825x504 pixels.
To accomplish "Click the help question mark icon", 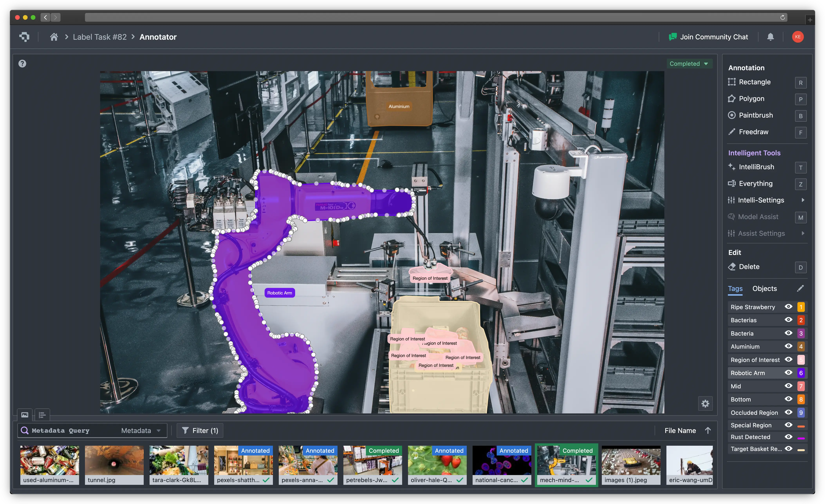I will [x=22, y=64].
